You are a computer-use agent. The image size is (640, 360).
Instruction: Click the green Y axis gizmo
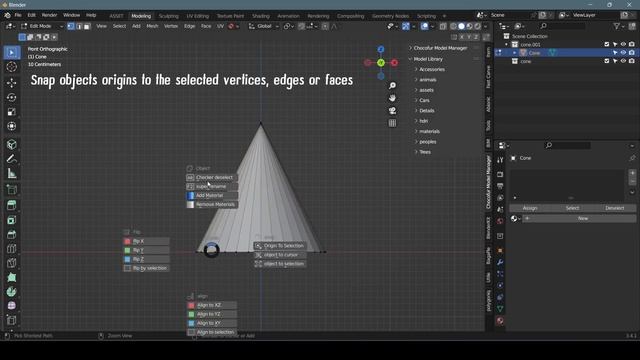pos(381,63)
